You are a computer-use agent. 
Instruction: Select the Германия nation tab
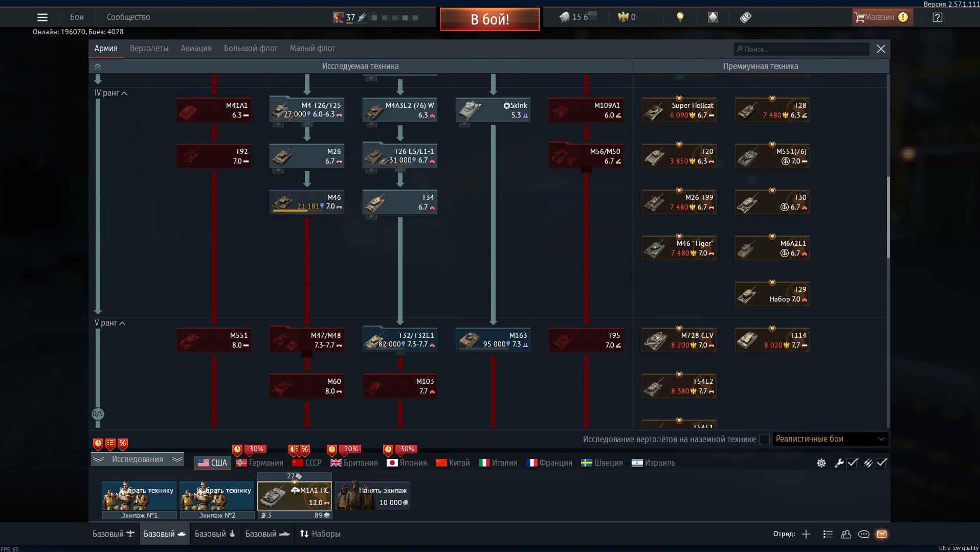point(260,463)
